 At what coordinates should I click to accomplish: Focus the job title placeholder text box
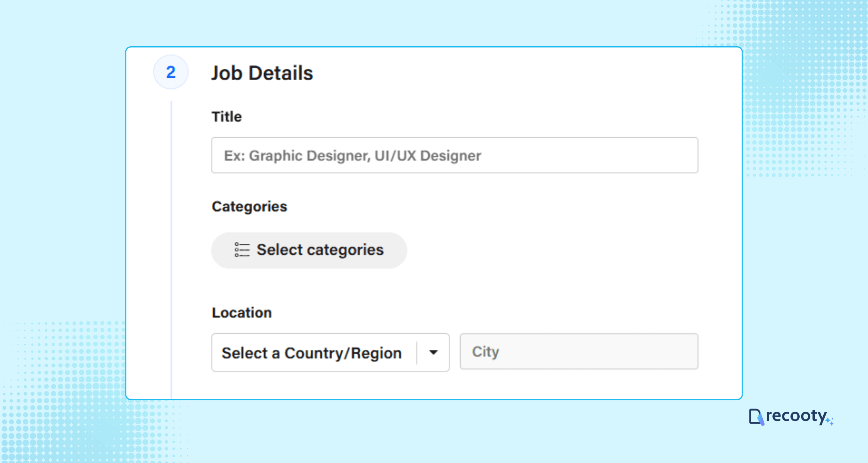pos(454,155)
